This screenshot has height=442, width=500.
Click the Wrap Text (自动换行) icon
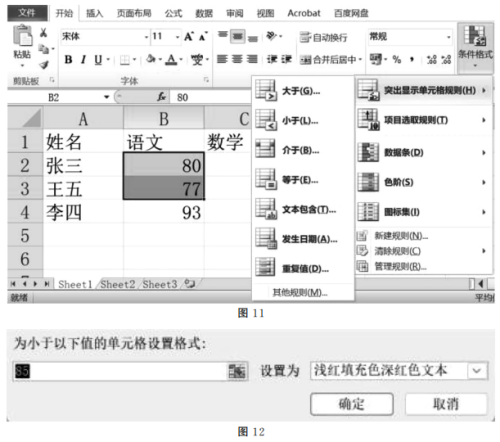coord(305,37)
